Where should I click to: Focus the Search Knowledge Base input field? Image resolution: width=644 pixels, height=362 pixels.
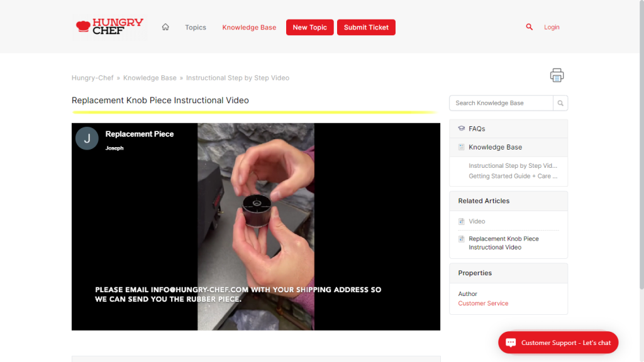(501, 103)
